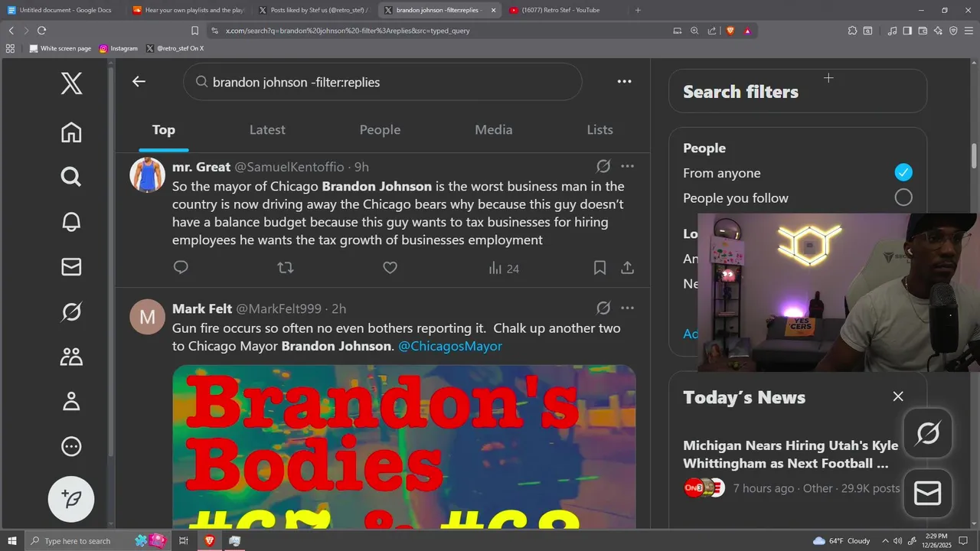Toggle the browser sidebar panel icon
The width and height of the screenshot is (980, 551).
[907, 31]
